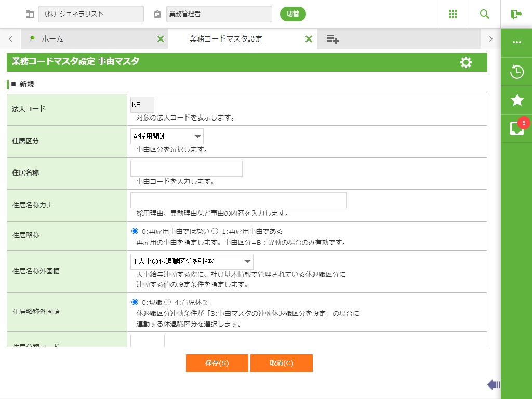Click the logout icon in top-right

516,14
